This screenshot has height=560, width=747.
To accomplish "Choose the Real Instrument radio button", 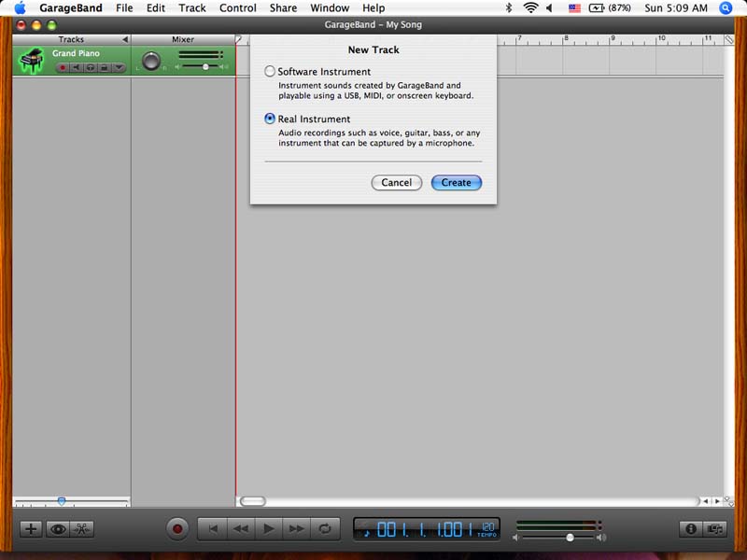I will coord(270,119).
